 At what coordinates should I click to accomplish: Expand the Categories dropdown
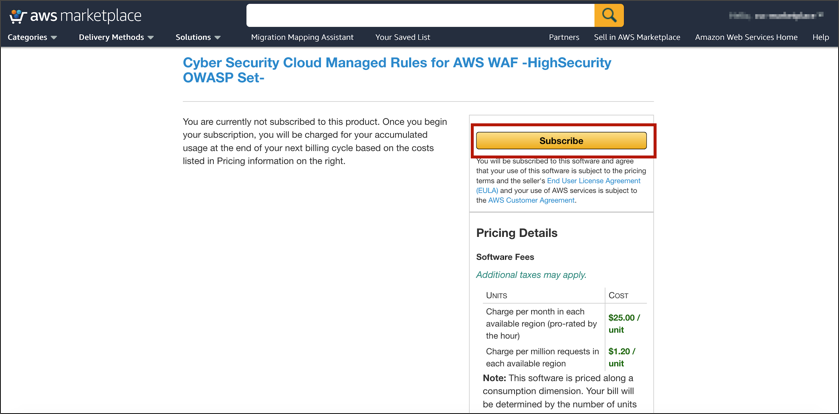coord(32,37)
